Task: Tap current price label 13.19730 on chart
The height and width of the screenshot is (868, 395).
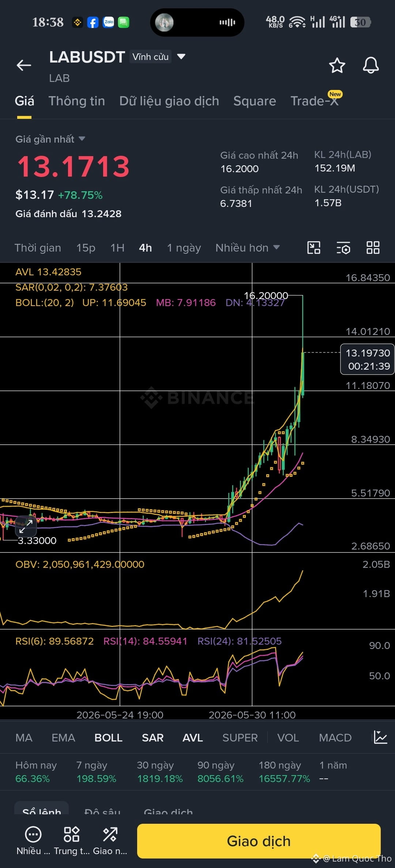Action: (367, 359)
